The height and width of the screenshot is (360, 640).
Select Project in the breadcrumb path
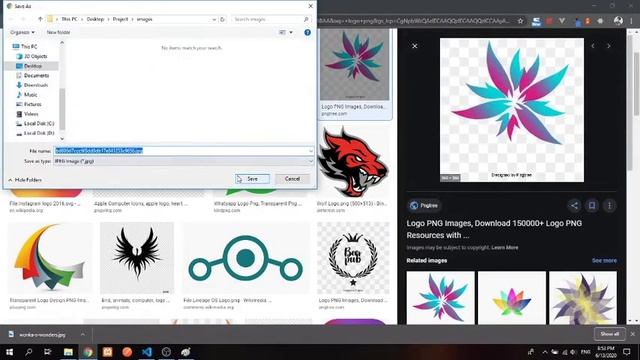coord(120,19)
